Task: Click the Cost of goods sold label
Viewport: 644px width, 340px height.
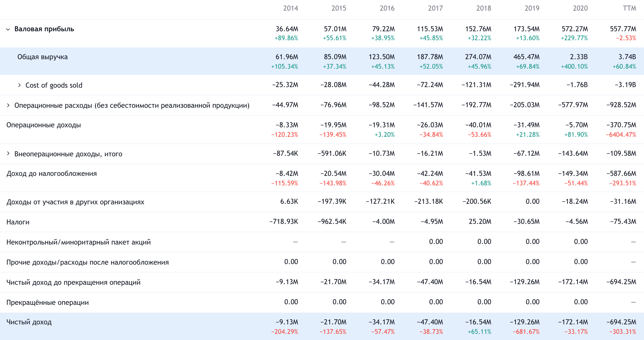Action: (54, 85)
